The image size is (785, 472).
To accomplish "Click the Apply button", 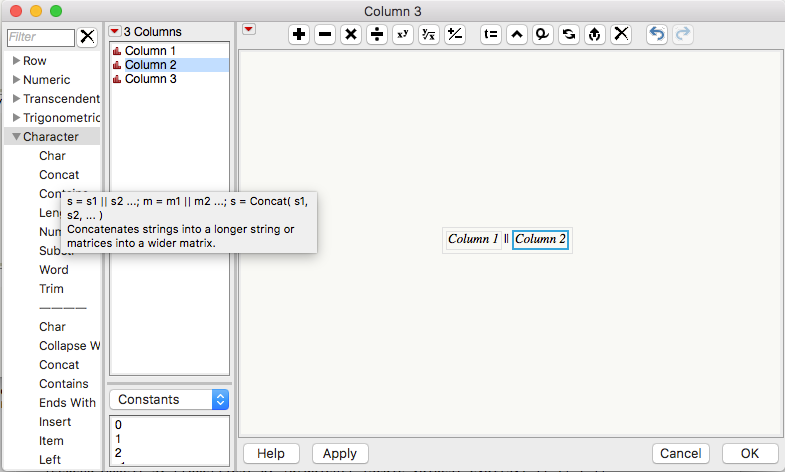I will [340, 453].
